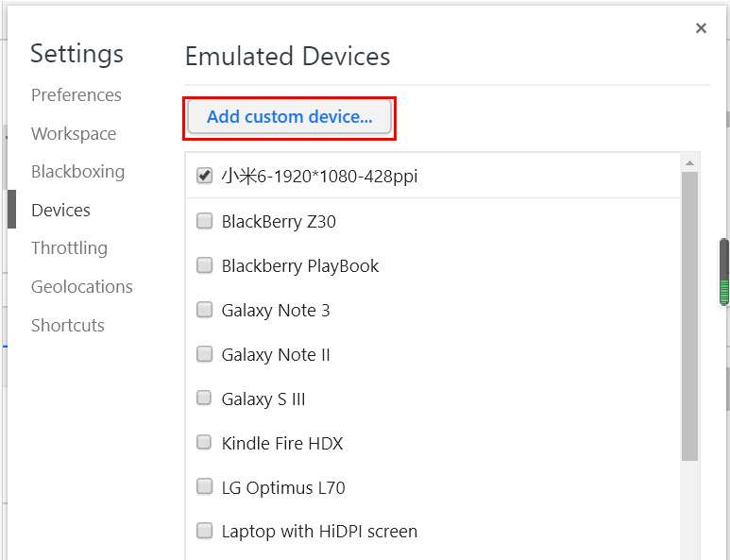Screen dimensions: 730x560
Task: Tick the Galaxy Note 3 checkbox
Action: click(x=204, y=310)
